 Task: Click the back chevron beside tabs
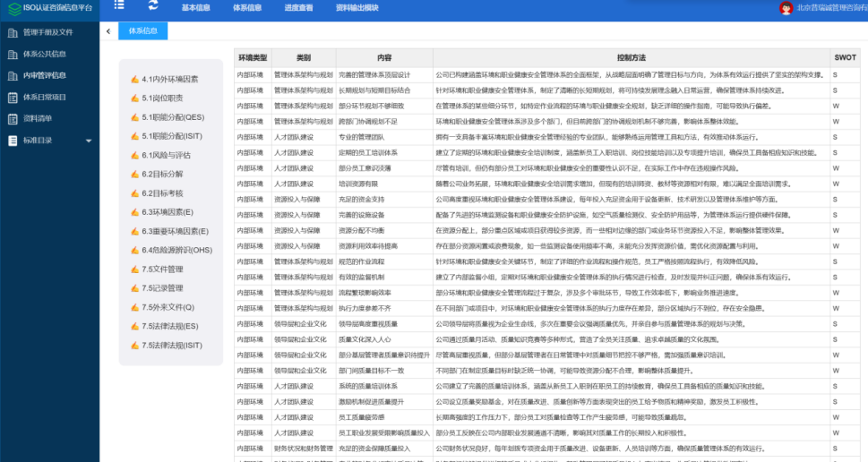pos(108,31)
